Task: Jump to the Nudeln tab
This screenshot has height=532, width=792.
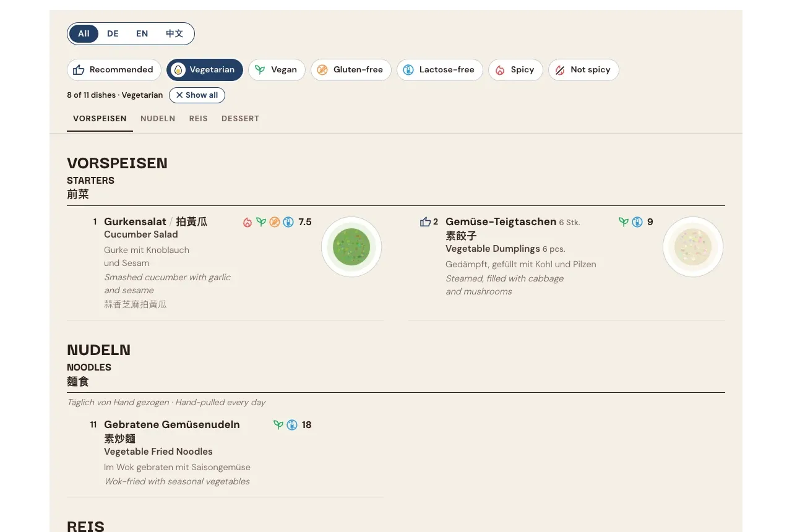Action: tap(158, 119)
